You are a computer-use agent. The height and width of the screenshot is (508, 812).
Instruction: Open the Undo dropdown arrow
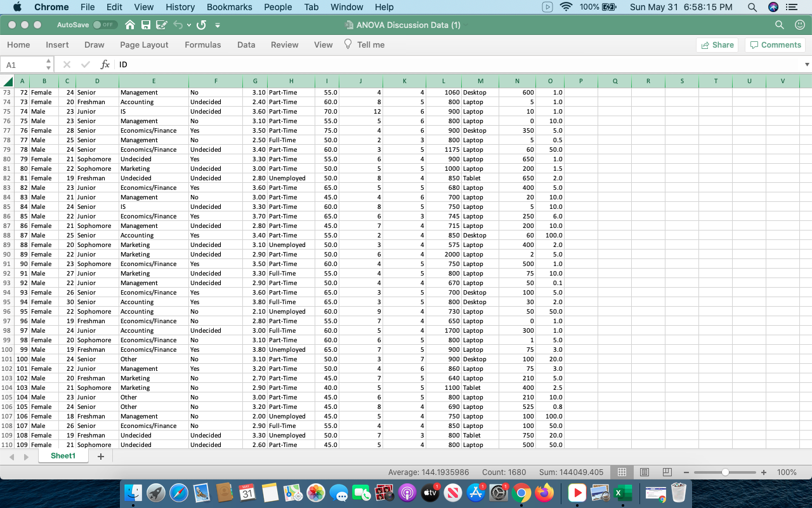click(x=188, y=25)
